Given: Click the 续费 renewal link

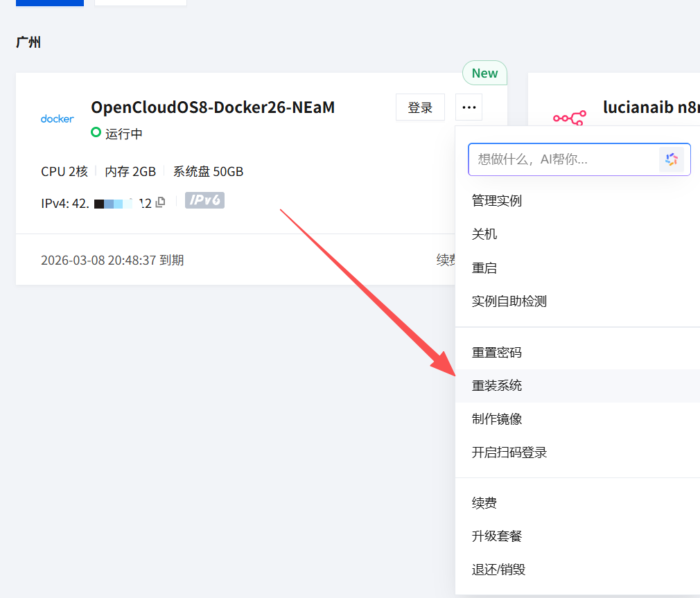Looking at the screenshot, I should [x=447, y=259].
